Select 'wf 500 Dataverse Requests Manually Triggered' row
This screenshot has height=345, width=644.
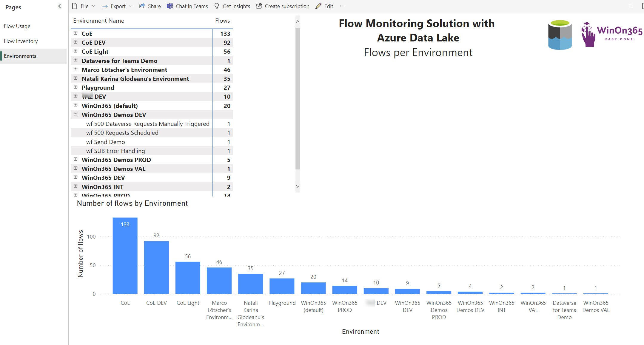pos(152,124)
